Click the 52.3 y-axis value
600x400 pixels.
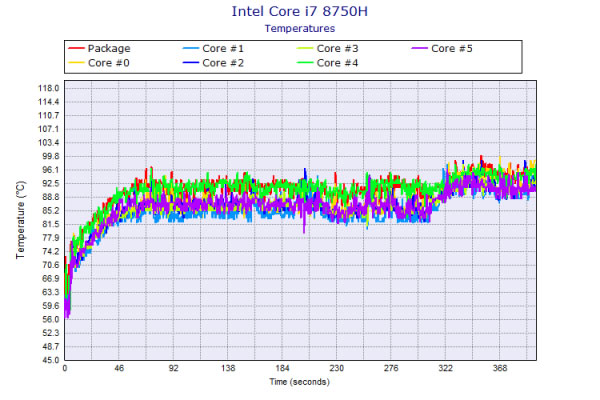(x=51, y=333)
